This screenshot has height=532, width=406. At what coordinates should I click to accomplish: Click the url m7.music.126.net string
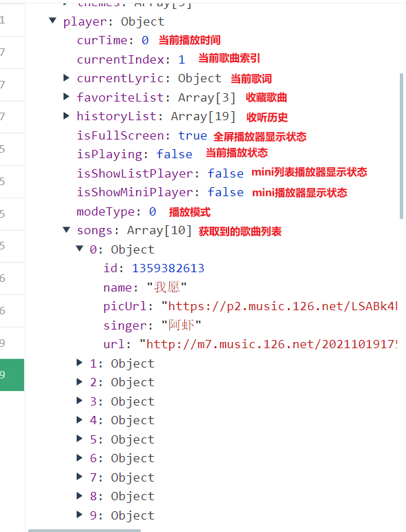pyautogui.click(x=268, y=344)
